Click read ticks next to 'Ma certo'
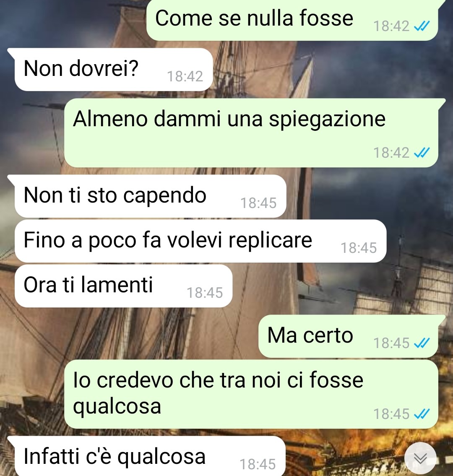This screenshot has height=476, width=453. [422, 343]
